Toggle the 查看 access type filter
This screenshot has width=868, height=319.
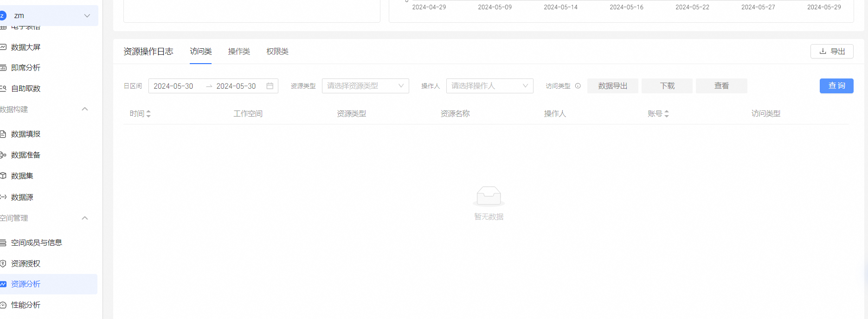[x=721, y=86]
